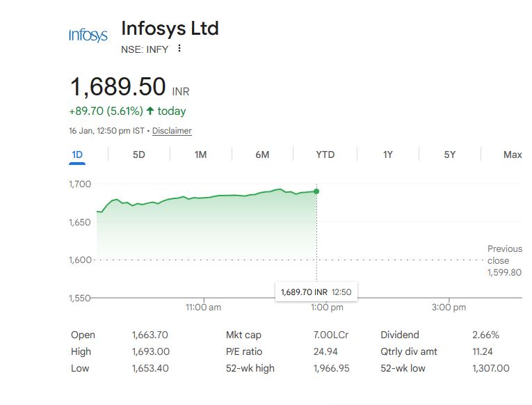Viewport: 532px width, 405px height.
Task: Show the Max time range chart
Action: (x=513, y=154)
